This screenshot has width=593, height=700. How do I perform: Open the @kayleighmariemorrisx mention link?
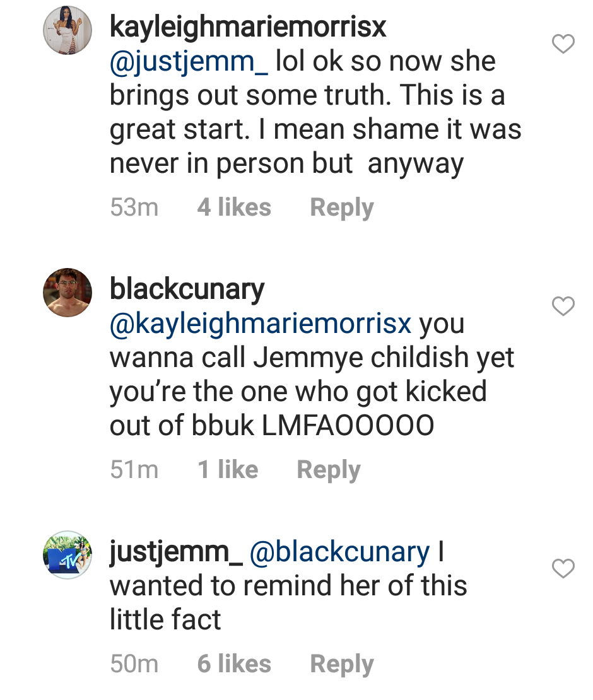pyautogui.click(x=261, y=324)
